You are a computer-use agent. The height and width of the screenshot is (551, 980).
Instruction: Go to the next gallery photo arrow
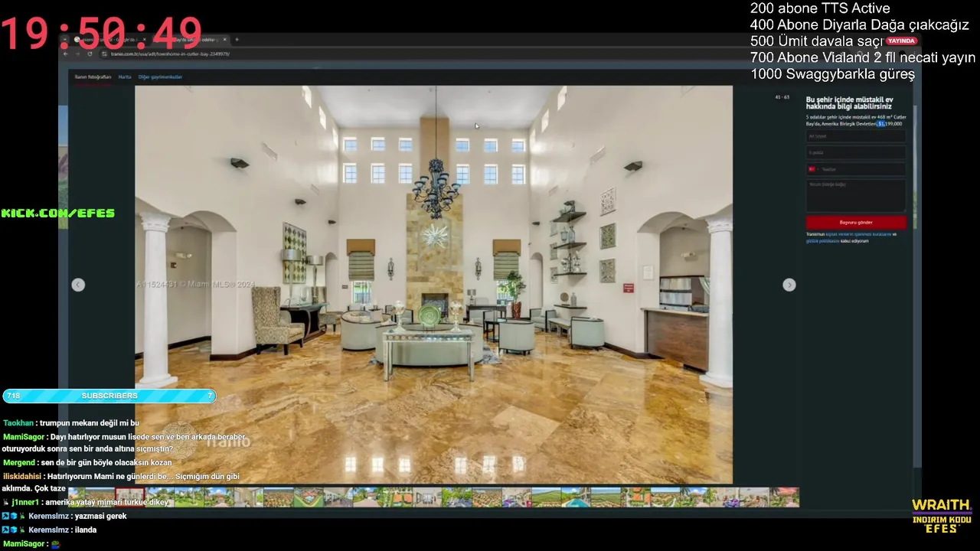(x=789, y=285)
